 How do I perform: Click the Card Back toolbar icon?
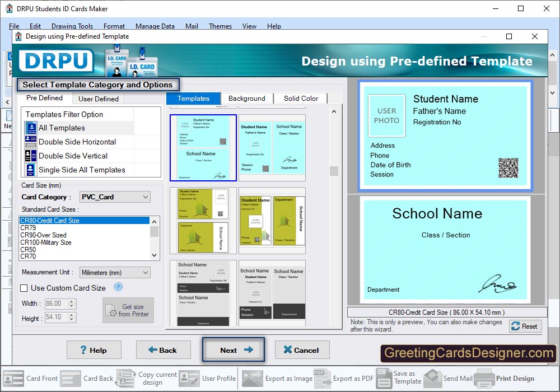tap(71, 379)
